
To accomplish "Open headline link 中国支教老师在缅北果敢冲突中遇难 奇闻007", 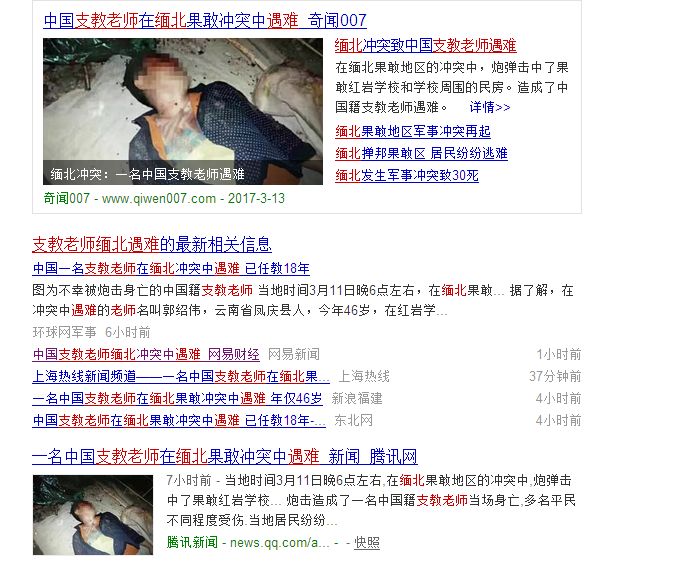I will (205, 20).
